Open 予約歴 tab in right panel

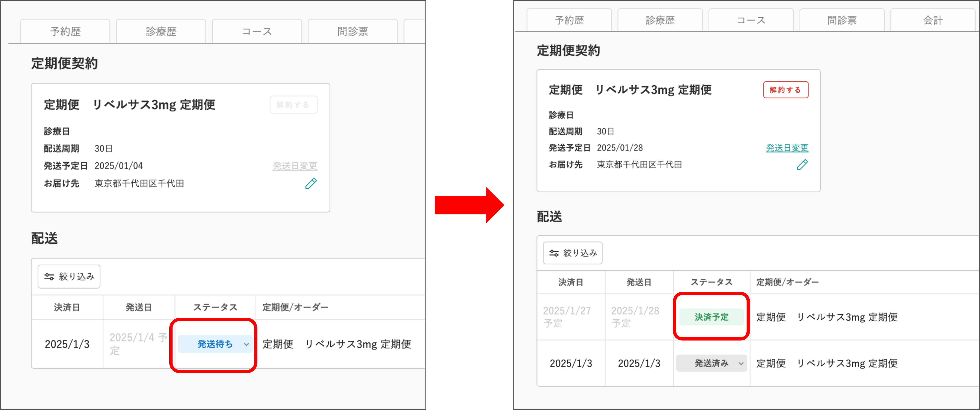click(x=569, y=20)
